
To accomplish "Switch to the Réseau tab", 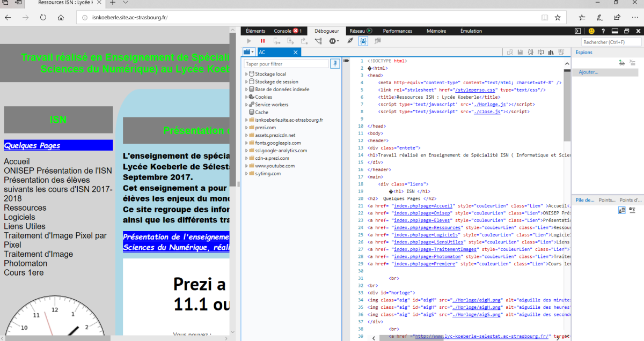I will tap(361, 31).
